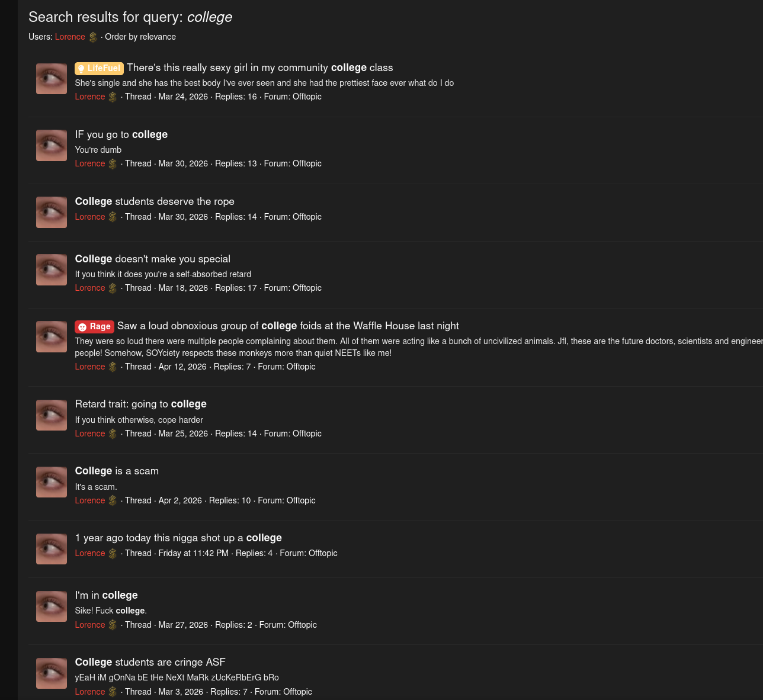The width and height of the screenshot is (763, 700).
Task: Click avatar next to 'College is a scam'
Action: [52, 482]
